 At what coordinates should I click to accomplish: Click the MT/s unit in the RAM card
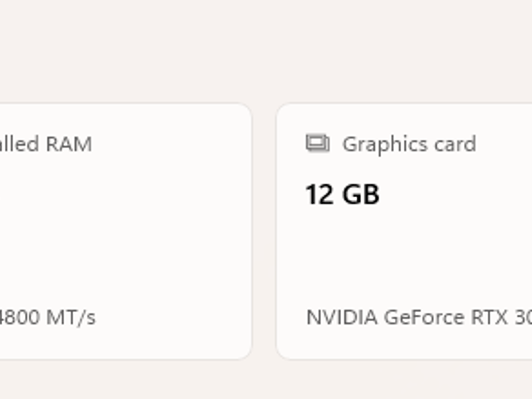[71, 317]
